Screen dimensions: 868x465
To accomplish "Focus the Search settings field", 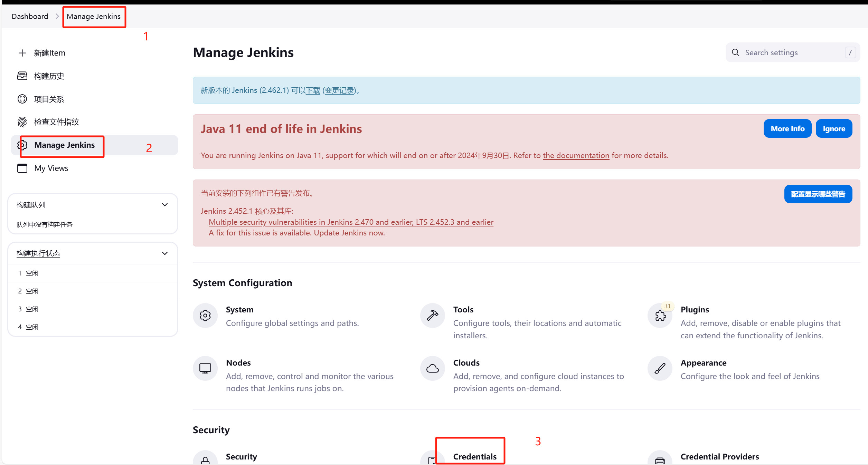I will pos(793,52).
